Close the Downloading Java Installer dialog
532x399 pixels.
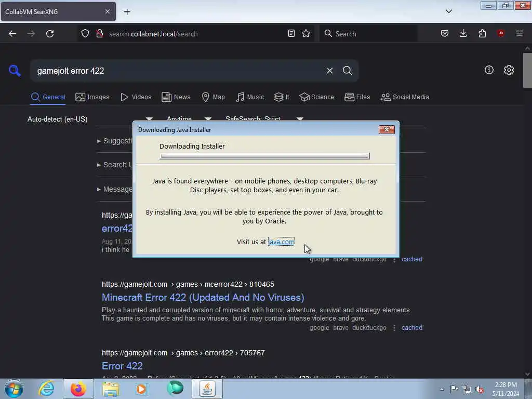(387, 129)
